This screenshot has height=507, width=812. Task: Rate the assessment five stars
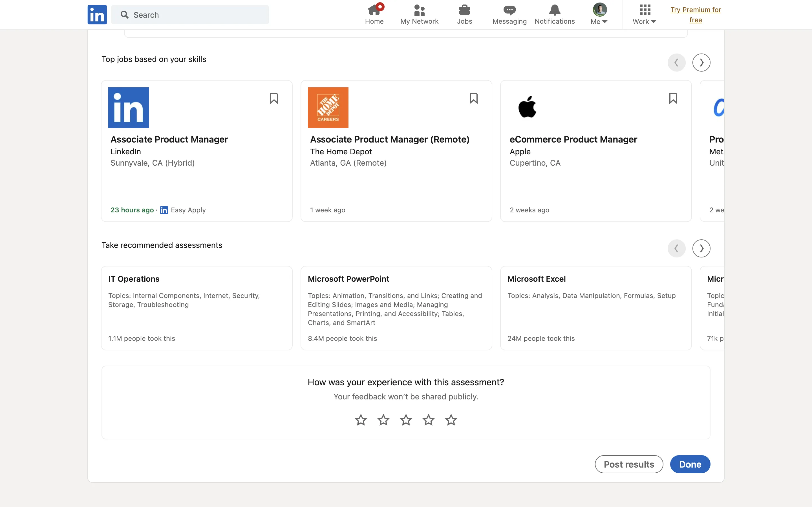pyautogui.click(x=451, y=420)
